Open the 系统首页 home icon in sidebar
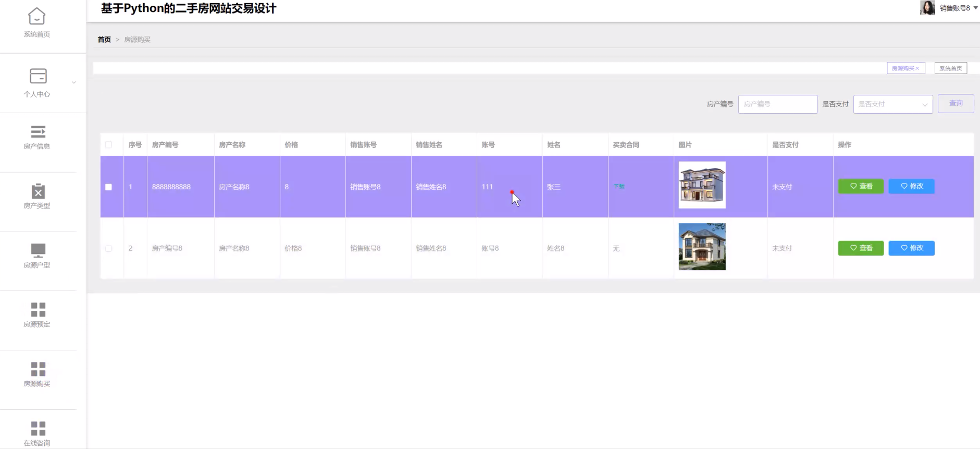980x449 pixels. [36, 17]
